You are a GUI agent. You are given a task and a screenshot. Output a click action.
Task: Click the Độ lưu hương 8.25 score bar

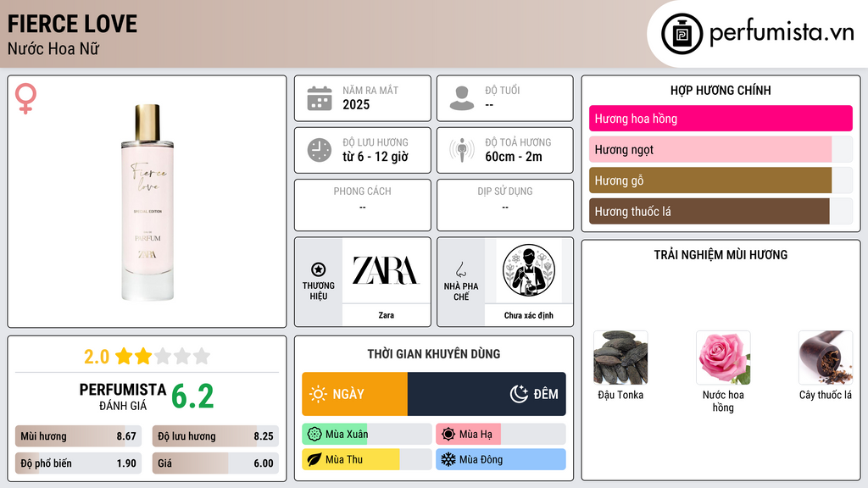[215, 436]
